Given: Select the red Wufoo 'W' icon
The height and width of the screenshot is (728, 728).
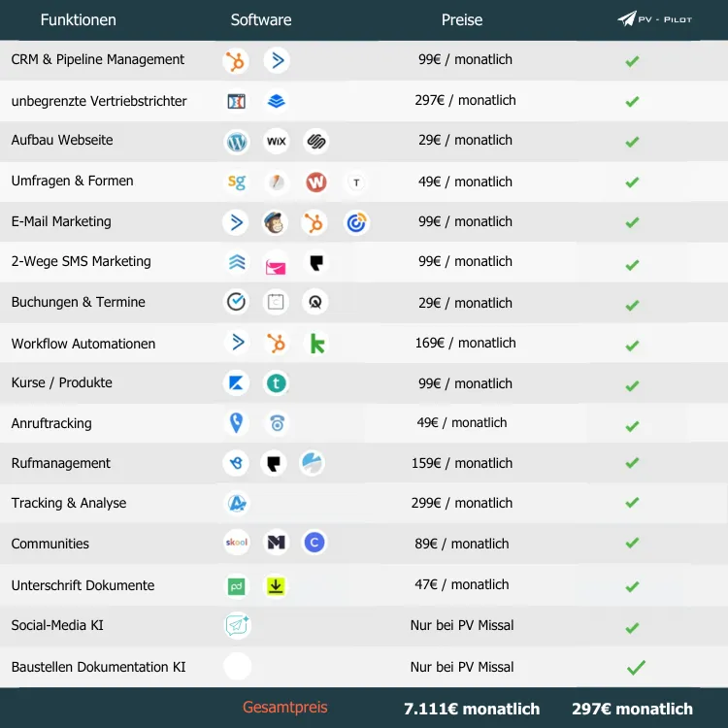Looking at the screenshot, I should point(316,182).
